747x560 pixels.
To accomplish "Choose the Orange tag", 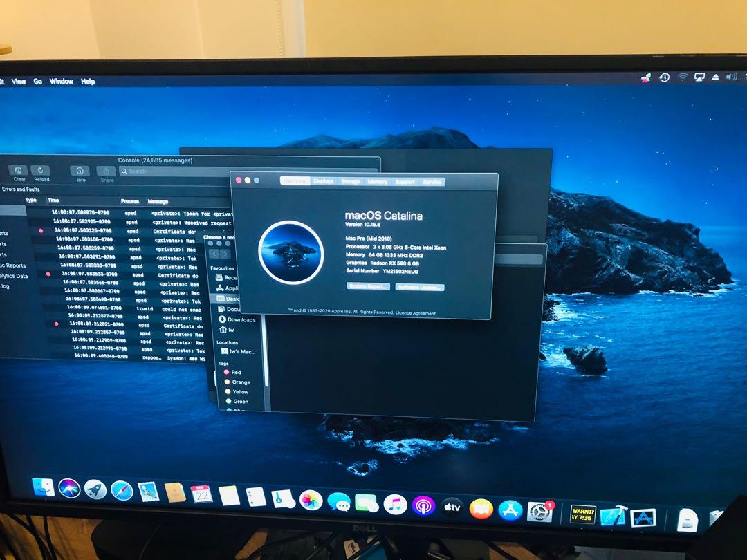I will 237,382.
